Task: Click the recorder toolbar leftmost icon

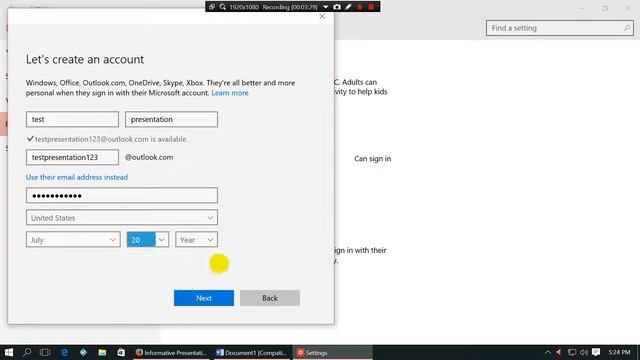Action: 212,7
